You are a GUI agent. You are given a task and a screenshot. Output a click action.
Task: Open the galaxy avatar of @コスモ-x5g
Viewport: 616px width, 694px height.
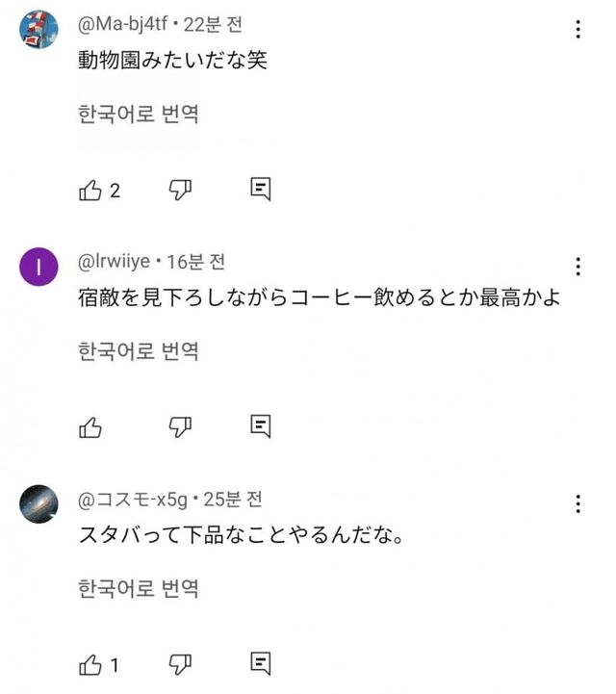click(39, 503)
